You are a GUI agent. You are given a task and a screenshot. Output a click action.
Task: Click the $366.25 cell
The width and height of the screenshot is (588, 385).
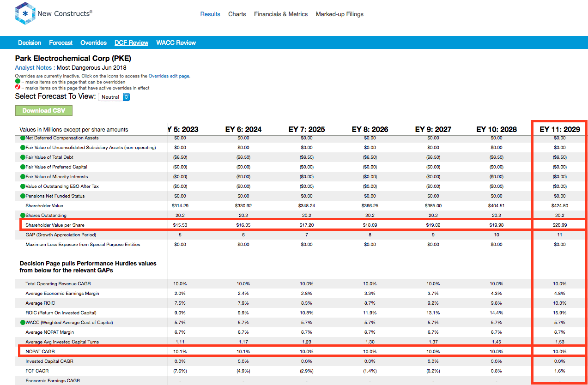(x=370, y=205)
